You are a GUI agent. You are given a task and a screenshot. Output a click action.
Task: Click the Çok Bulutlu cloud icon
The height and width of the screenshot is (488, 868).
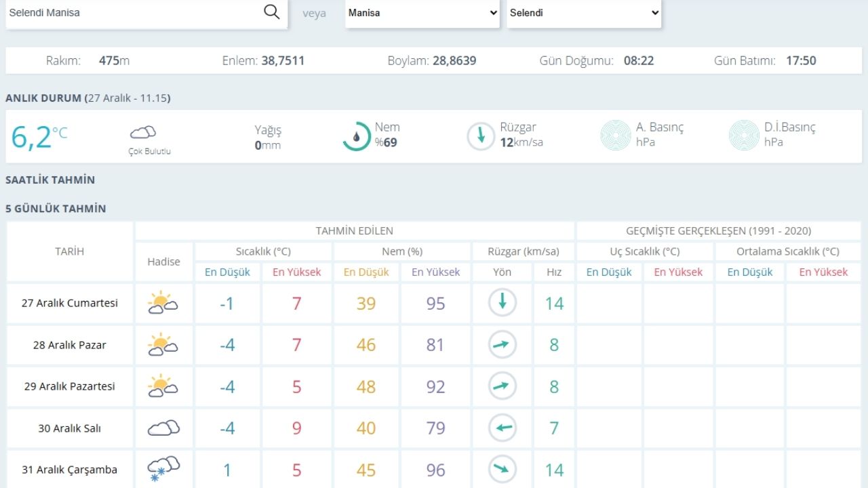click(143, 132)
